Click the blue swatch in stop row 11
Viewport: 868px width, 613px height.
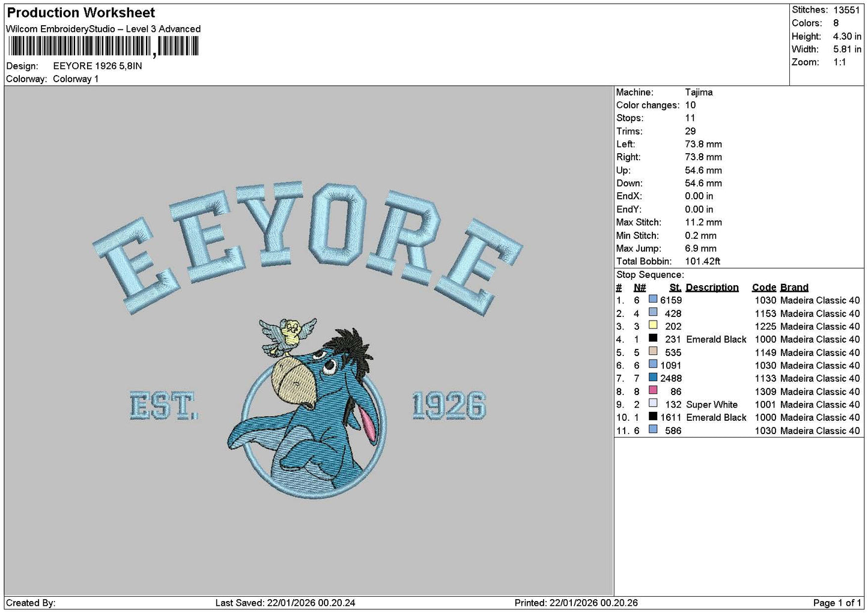653,429
